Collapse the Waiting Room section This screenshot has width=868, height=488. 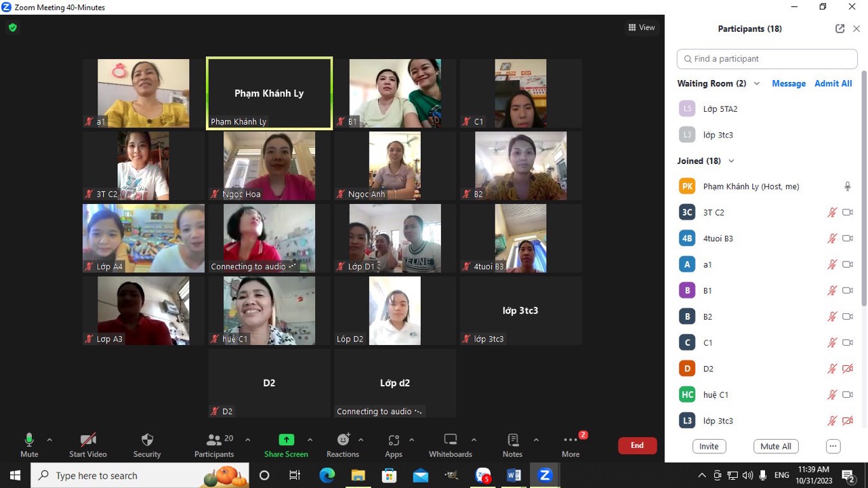click(x=757, y=83)
